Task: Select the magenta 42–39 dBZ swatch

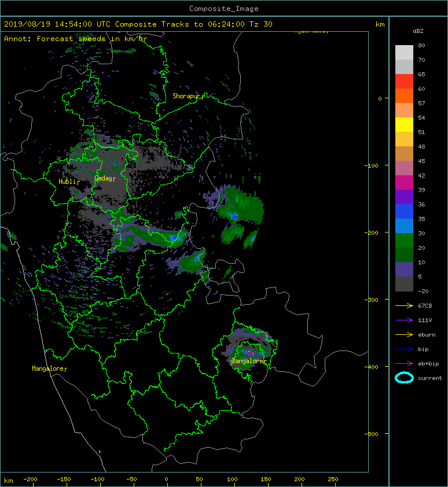Action: tap(404, 182)
